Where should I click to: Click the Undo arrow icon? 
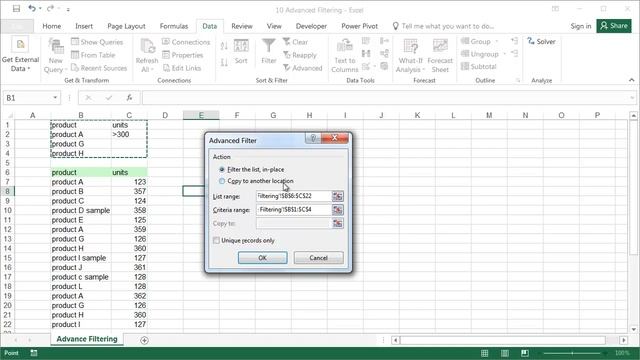[x=31, y=8]
